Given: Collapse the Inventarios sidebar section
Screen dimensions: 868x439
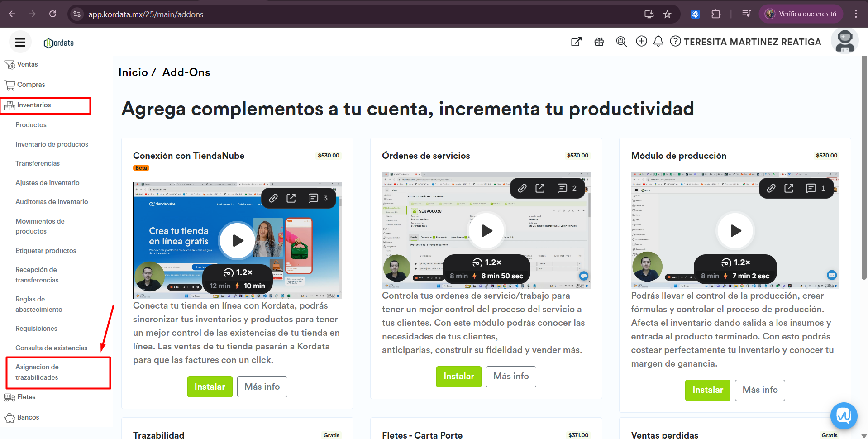Looking at the screenshot, I should pyautogui.click(x=34, y=105).
